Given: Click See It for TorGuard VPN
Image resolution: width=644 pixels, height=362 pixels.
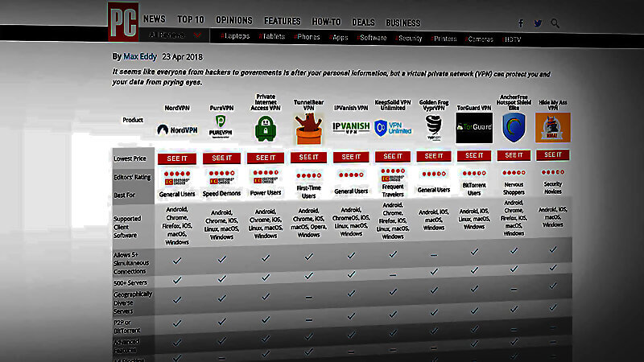Looking at the screenshot, I should [474, 155].
